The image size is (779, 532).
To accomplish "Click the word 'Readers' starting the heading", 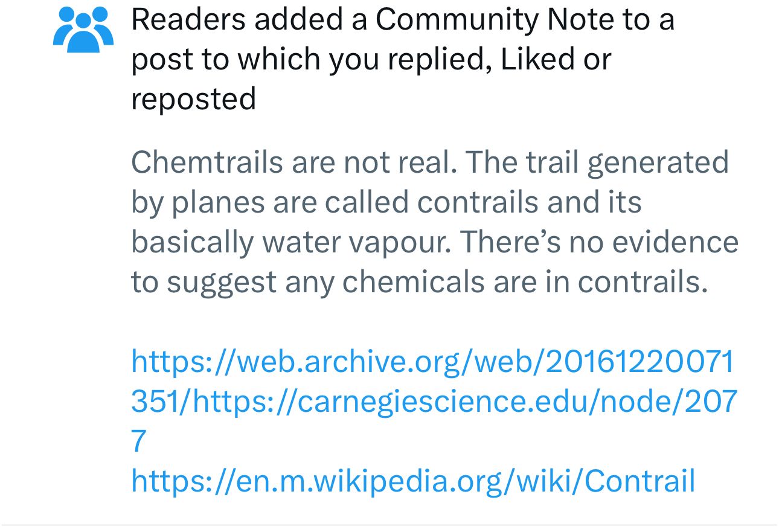I will [188, 19].
